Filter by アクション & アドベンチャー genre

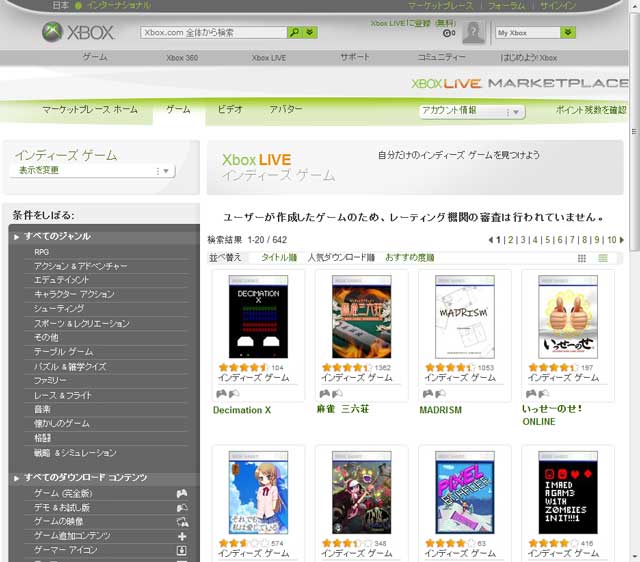pos(80,267)
